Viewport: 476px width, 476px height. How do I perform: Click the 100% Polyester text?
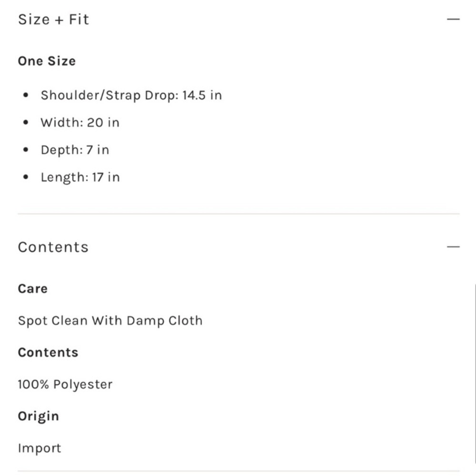pyautogui.click(x=65, y=384)
